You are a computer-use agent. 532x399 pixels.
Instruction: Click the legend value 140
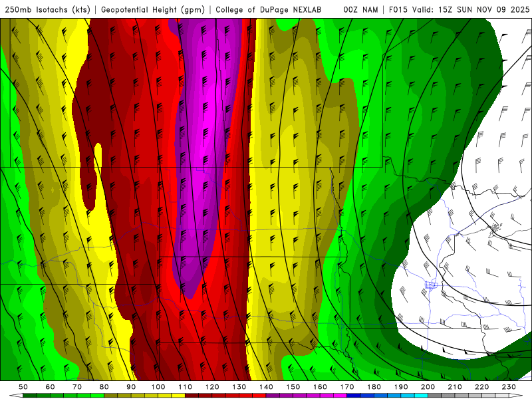pyautogui.click(x=266, y=387)
